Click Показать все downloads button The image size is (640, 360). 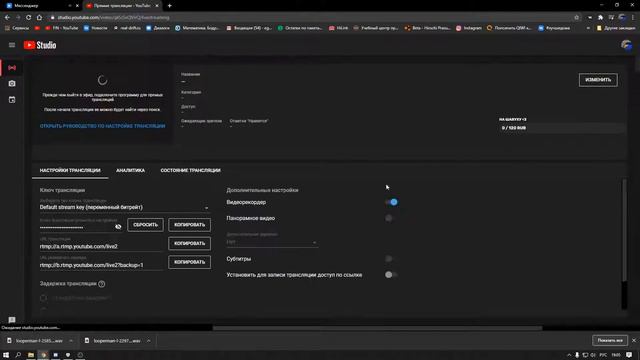[x=610, y=340]
